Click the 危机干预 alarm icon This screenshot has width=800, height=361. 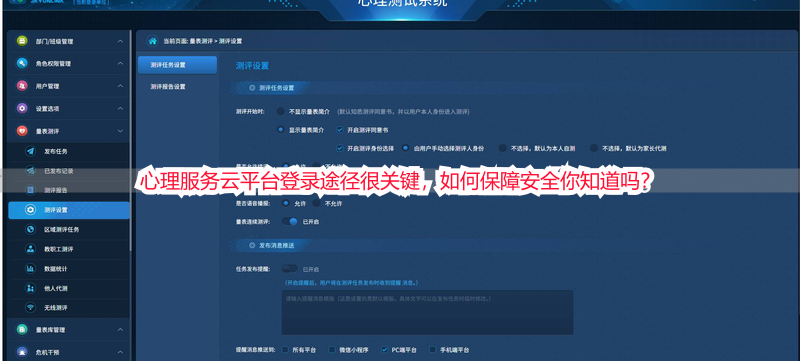[21, 352]
